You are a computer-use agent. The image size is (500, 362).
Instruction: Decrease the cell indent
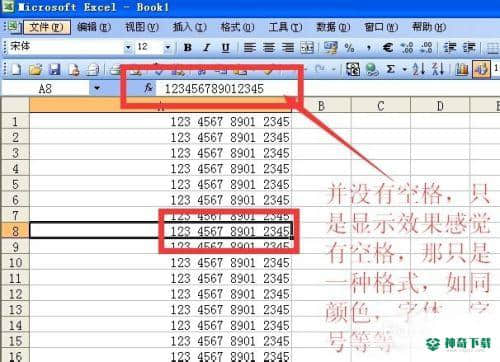point(450,48)
